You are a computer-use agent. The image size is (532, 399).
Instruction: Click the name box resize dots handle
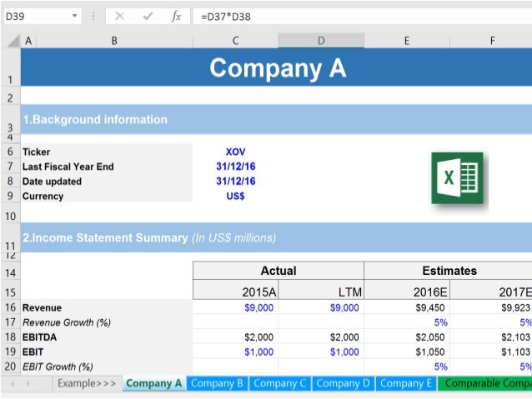[93, 16]
